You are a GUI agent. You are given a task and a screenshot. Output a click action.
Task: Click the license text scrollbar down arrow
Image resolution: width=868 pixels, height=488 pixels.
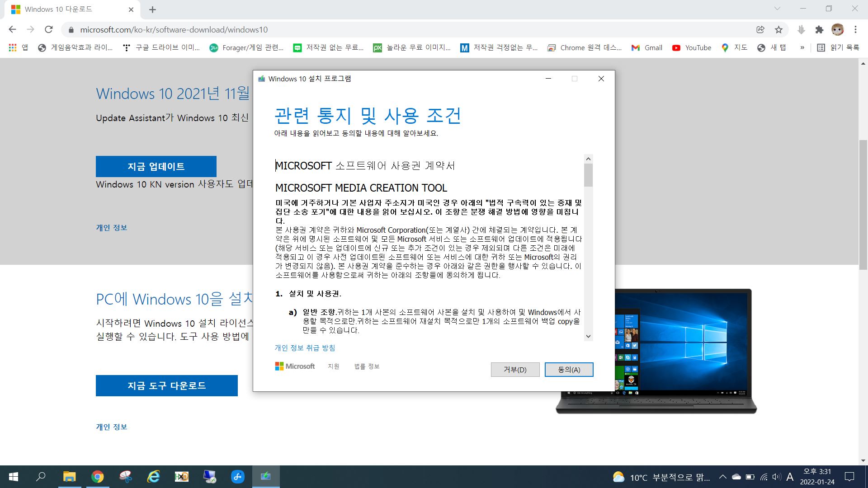click(x=588, y=336)
